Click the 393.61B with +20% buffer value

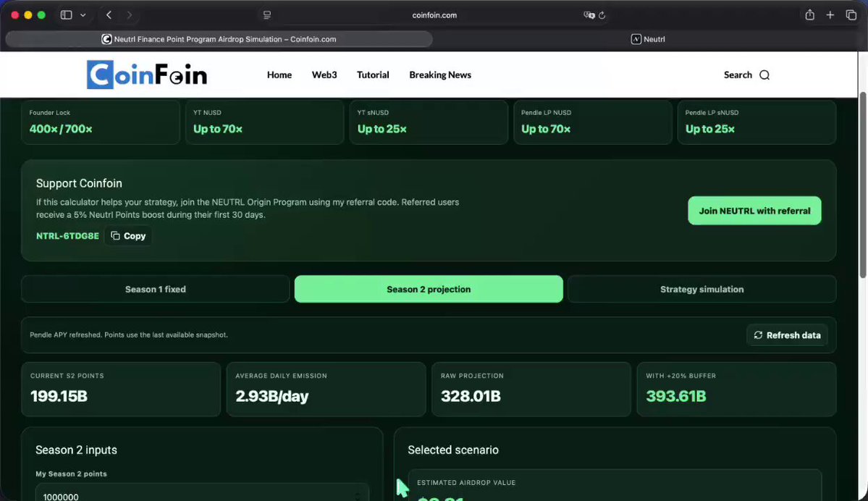tap(676, 396)
